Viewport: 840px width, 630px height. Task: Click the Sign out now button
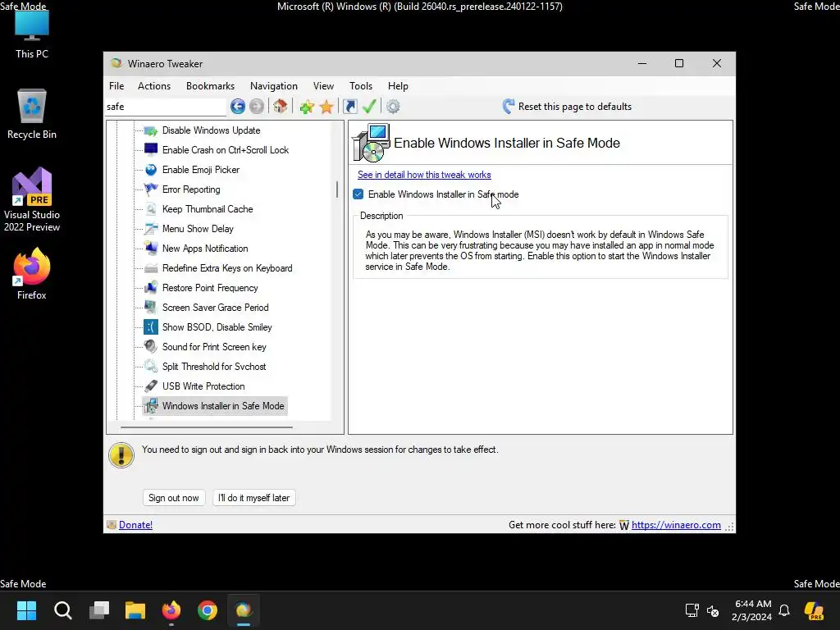pyautogui.click(x=174, y=498)
